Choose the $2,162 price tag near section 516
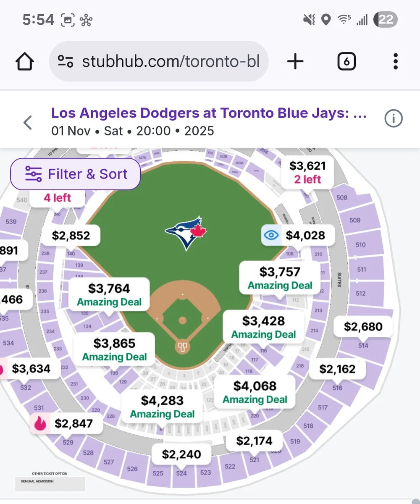This screenshot has height=504, width=420. pyautogui.click(x=337, y=369)
